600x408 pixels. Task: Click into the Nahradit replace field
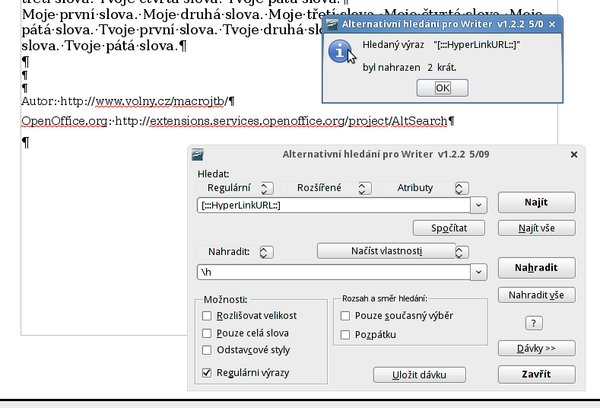coord(333,272)
